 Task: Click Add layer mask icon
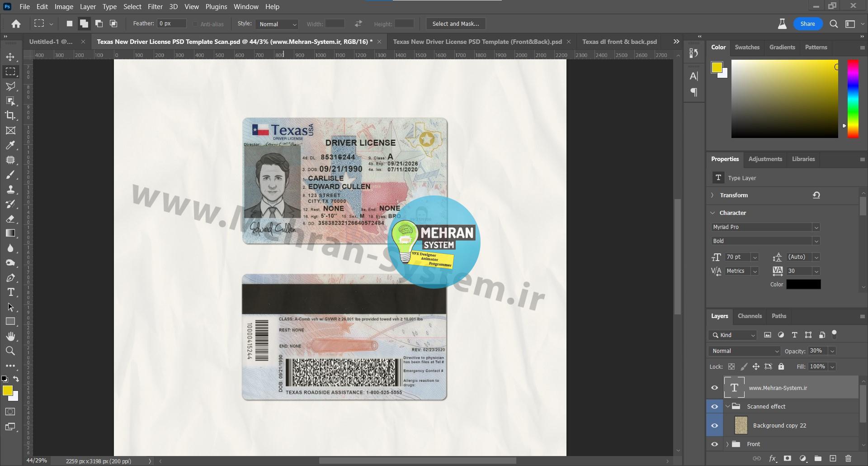pyautogui.click(x=788, y=459)
